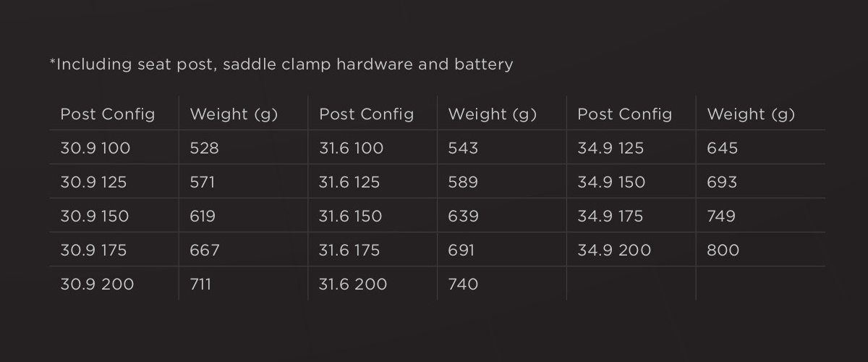Click the 691 weight value
The width and height of the screenshot is (868, 362).
click(x=461, y=251)
